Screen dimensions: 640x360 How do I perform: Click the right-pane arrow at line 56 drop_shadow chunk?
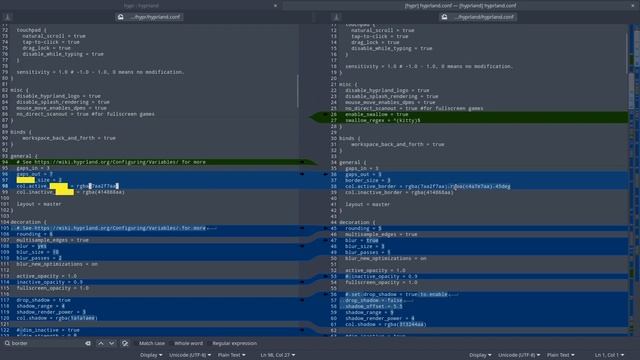pyautogui.click(x=325, y=294)
